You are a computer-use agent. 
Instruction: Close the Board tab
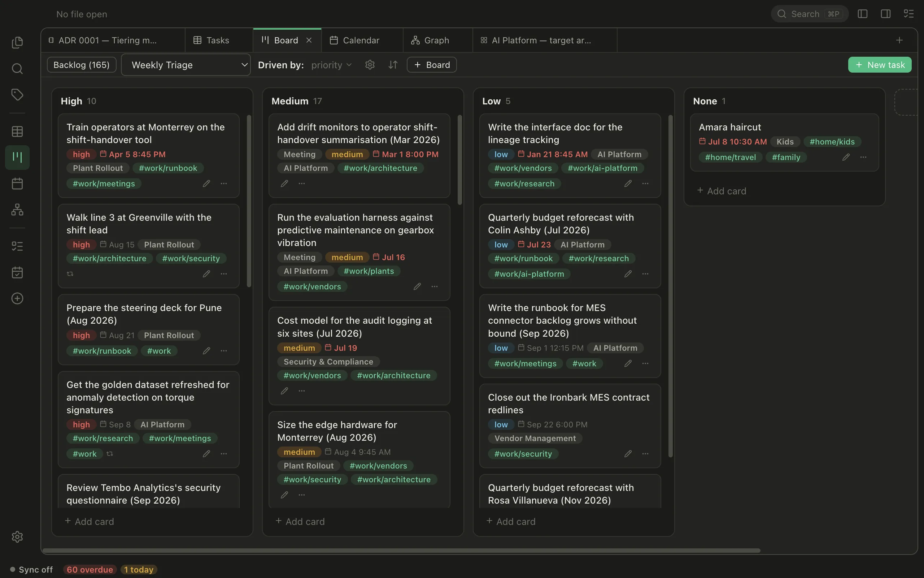309,40
